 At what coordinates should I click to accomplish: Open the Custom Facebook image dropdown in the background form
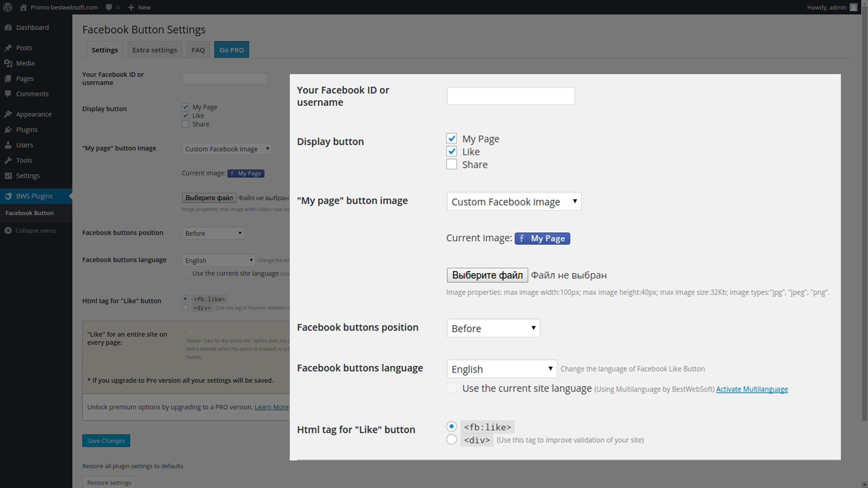(x=227, y=149)
